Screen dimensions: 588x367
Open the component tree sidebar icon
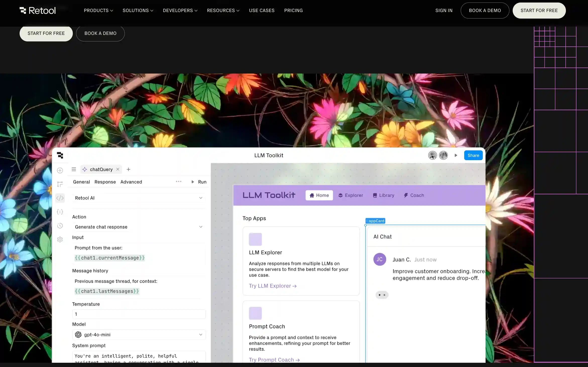coord(60,184)
